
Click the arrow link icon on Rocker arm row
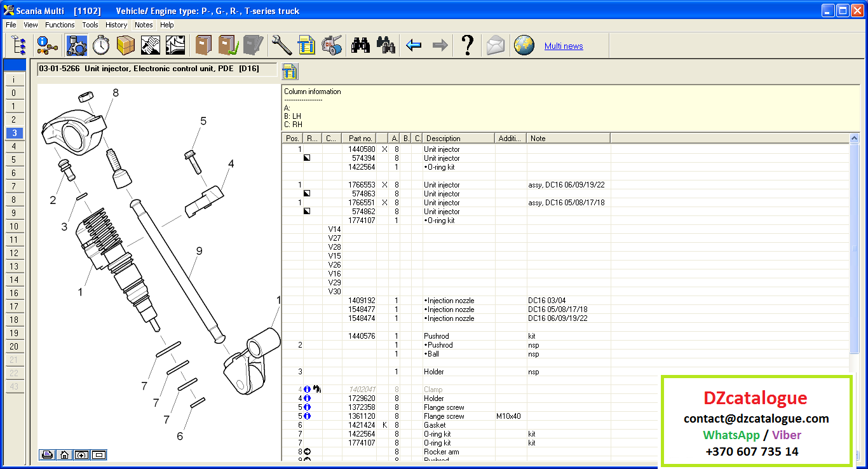coord(308,452)
